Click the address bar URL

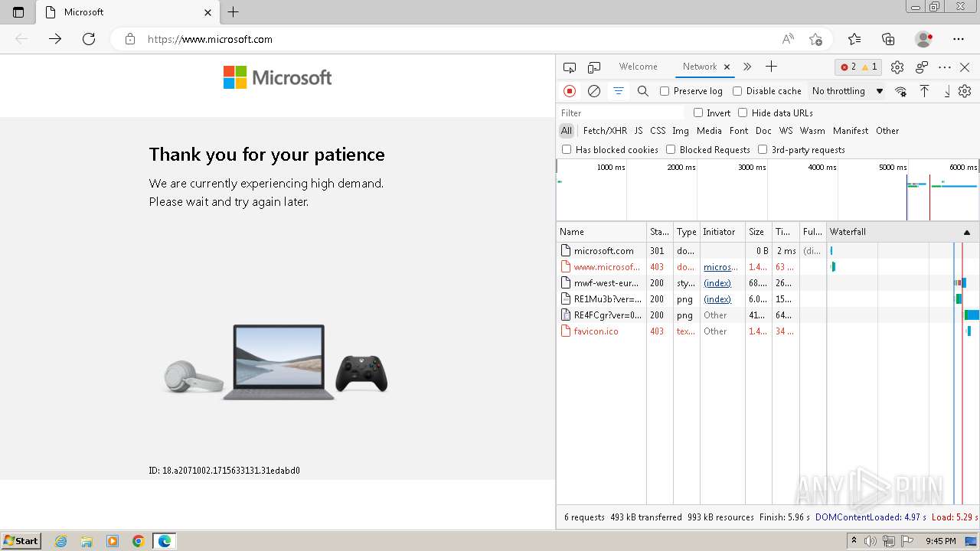pos(210,39)
